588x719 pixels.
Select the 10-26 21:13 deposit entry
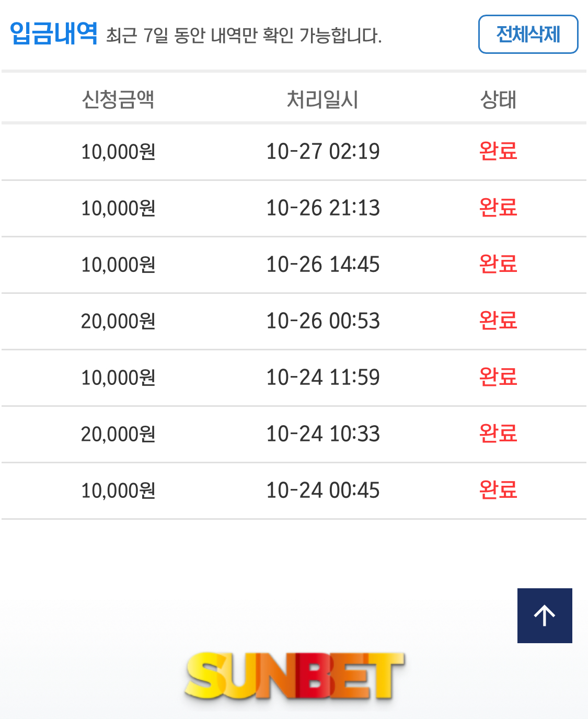pos(294,209)
